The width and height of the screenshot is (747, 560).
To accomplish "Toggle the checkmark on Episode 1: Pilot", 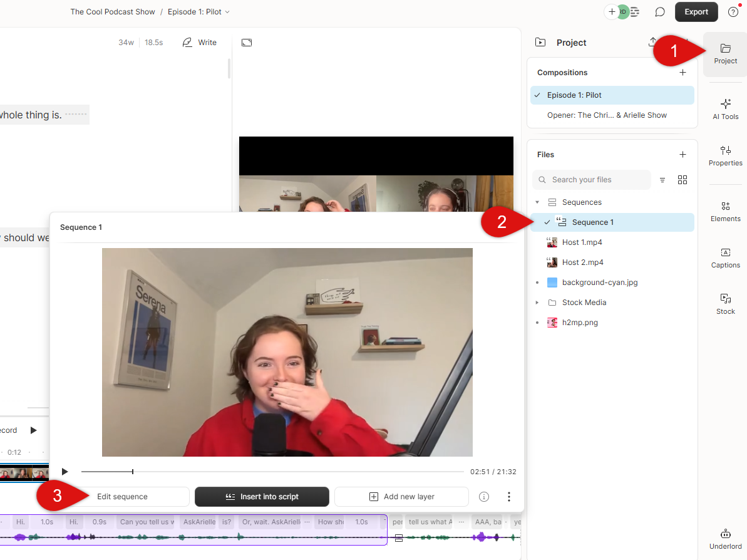I will point(537,95).
